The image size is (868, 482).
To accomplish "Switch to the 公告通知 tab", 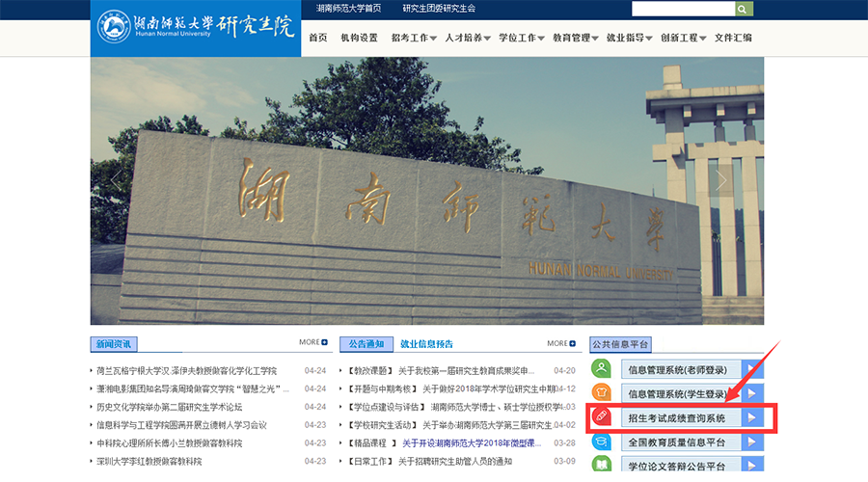I will pos(366,344).
